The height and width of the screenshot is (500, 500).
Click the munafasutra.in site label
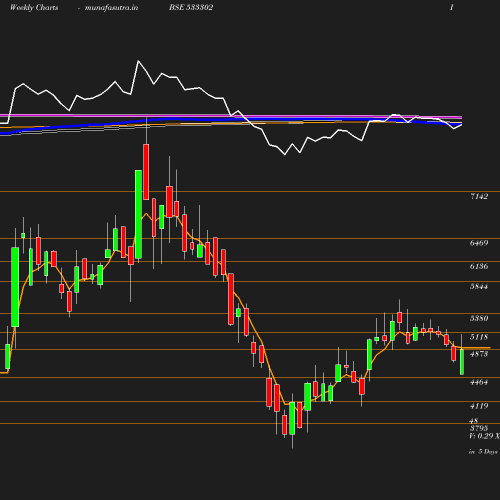111,7
